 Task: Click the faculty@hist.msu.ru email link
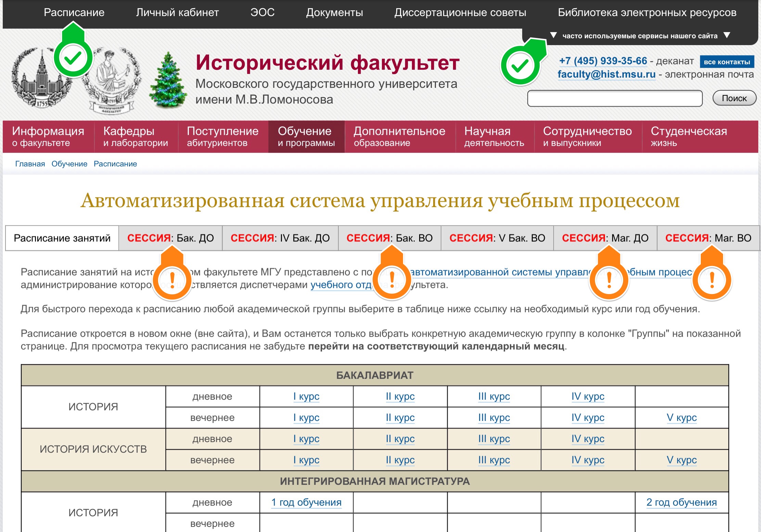[x=606, y=74]
